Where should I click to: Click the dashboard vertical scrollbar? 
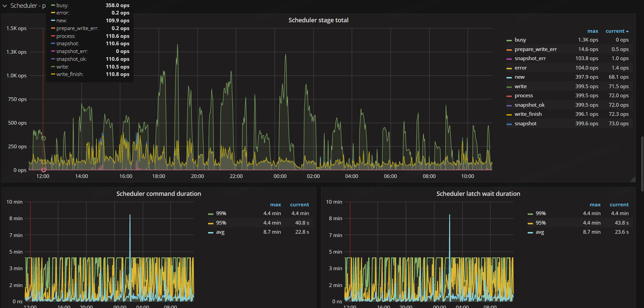pos(642,164)
